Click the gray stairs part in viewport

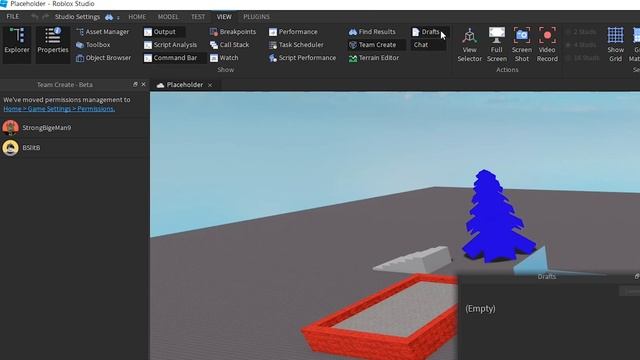coord(413,260)
